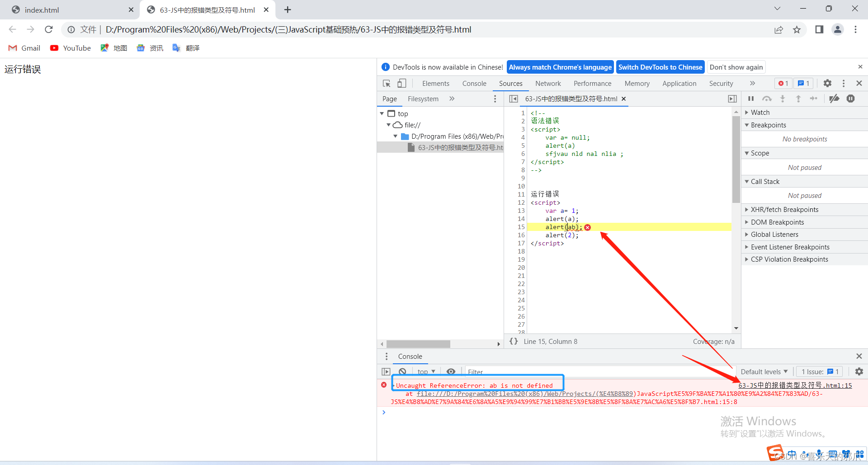
Task: Open a new browser tab
Action: click(x=288, y=9)
